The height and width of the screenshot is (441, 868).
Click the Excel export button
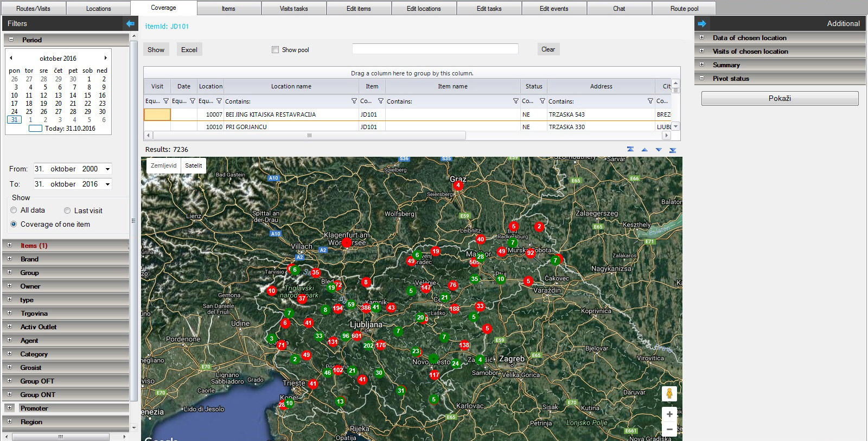click(x=189, y=49)
